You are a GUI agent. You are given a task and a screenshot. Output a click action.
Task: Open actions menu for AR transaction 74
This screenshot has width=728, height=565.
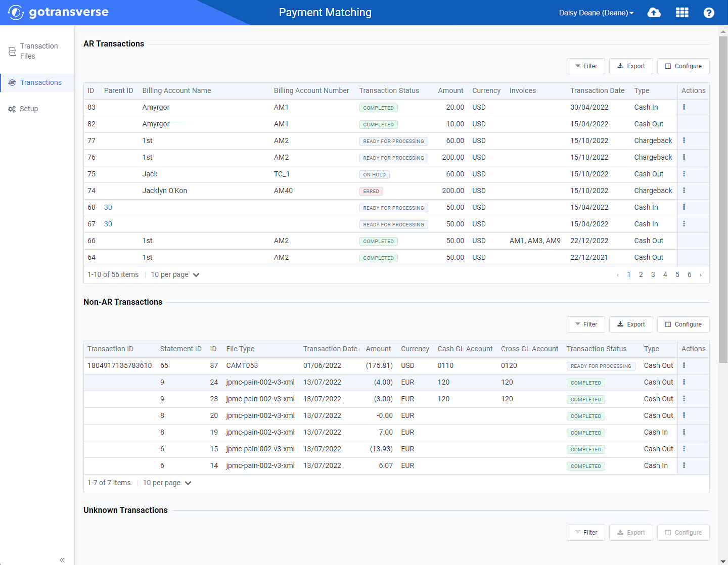click(684, 191)
